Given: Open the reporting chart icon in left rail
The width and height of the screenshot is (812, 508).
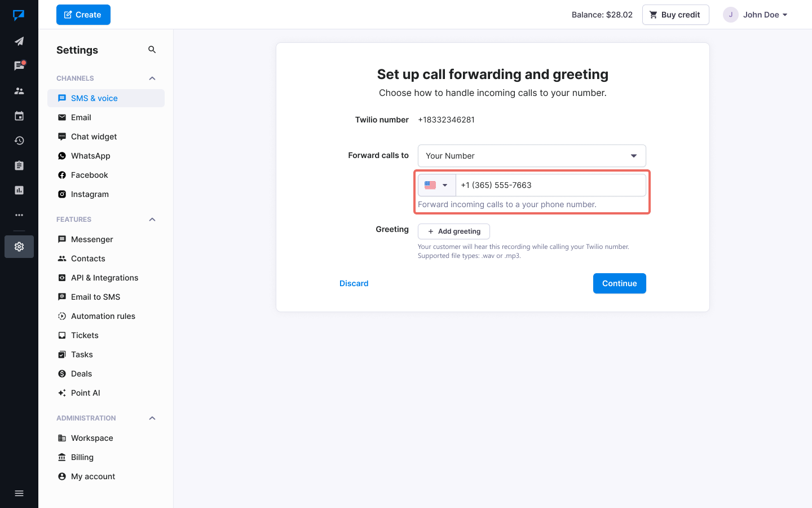Looking at the screenshot, I should [19, 190].
